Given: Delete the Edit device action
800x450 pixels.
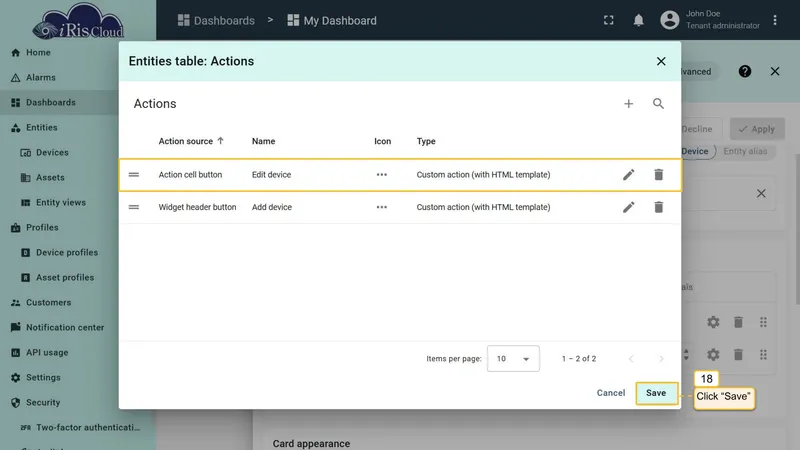Looking at the screenshot, I should (x=659, y=174).
